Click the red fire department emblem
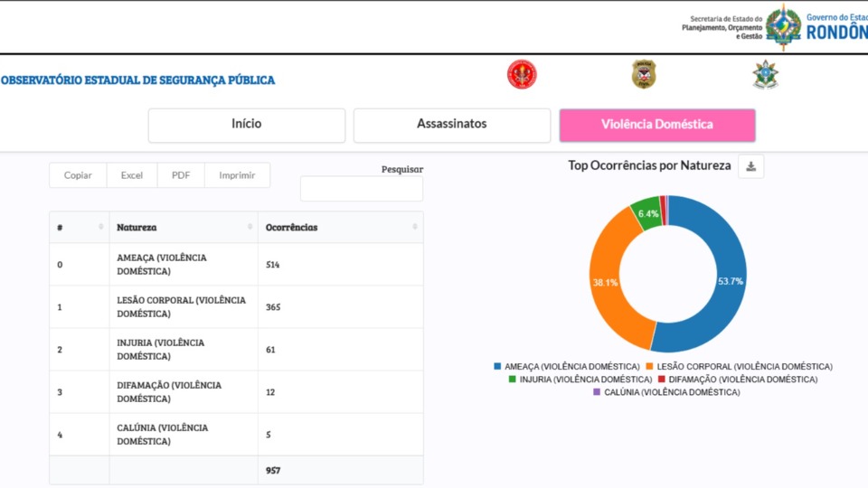868x488 pixels. coord(522,75)
